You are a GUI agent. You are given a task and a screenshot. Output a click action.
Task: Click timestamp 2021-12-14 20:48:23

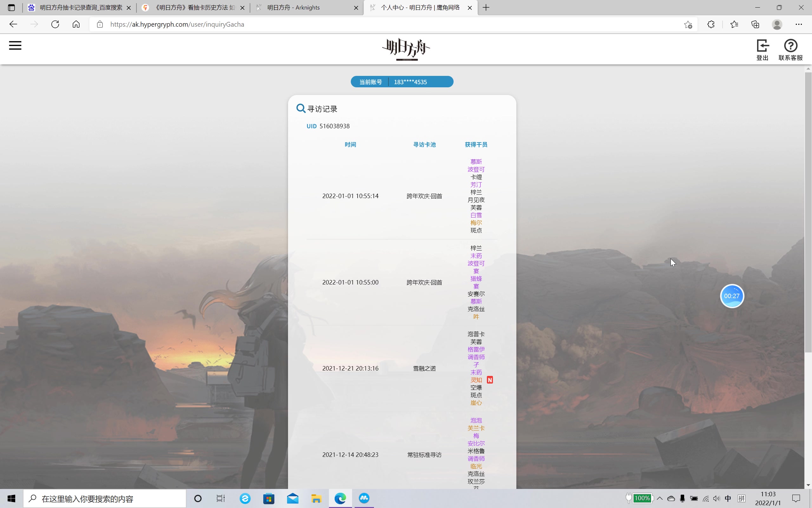(350, 455)
